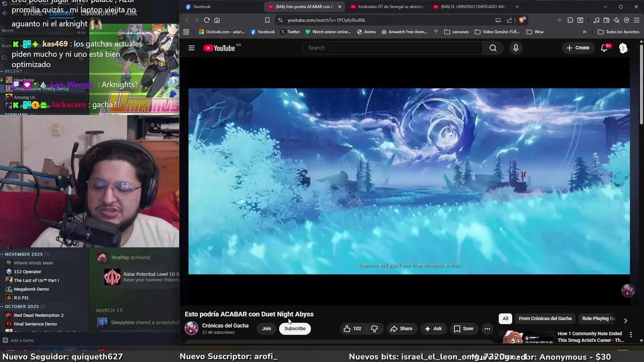Open How 1 Community Note video thumbnail

click(526, 336)
